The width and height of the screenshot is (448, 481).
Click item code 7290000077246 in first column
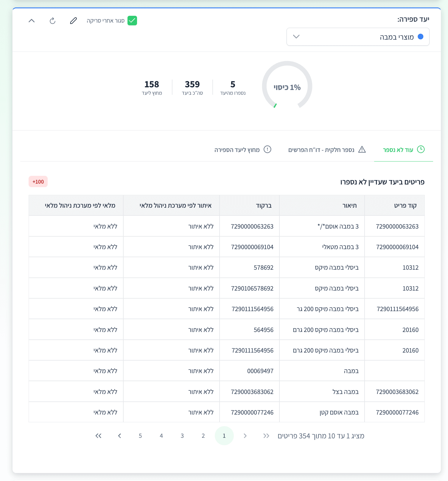point(397,412)
